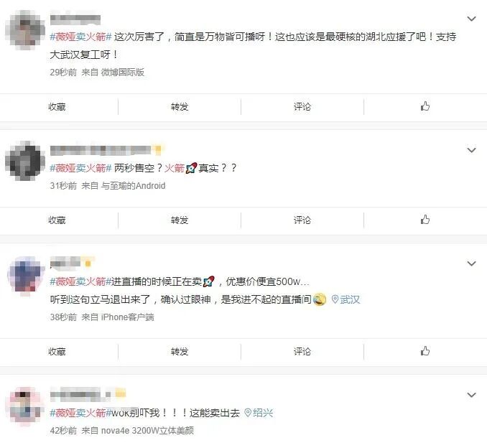Screen dimensions: 487x448
Task: Open avatar of the first post author
Action: [25, 29]
